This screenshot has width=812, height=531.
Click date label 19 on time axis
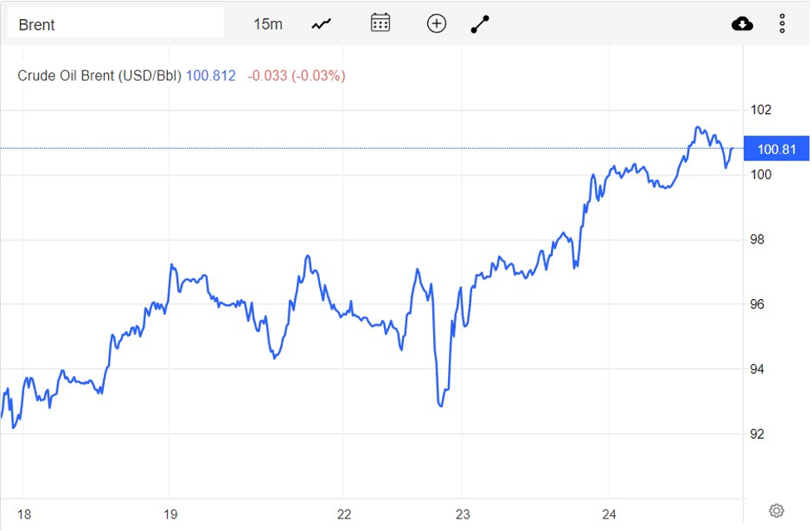point(170,514)
